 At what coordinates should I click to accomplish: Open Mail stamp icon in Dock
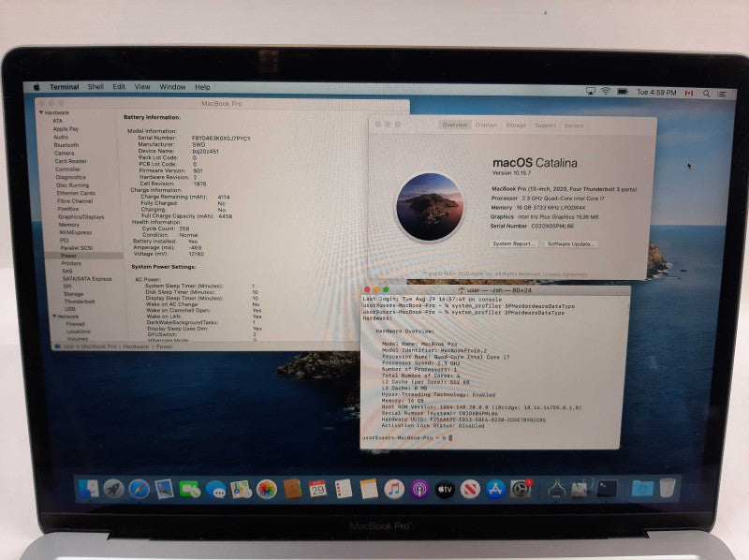[x=165, y=489]
